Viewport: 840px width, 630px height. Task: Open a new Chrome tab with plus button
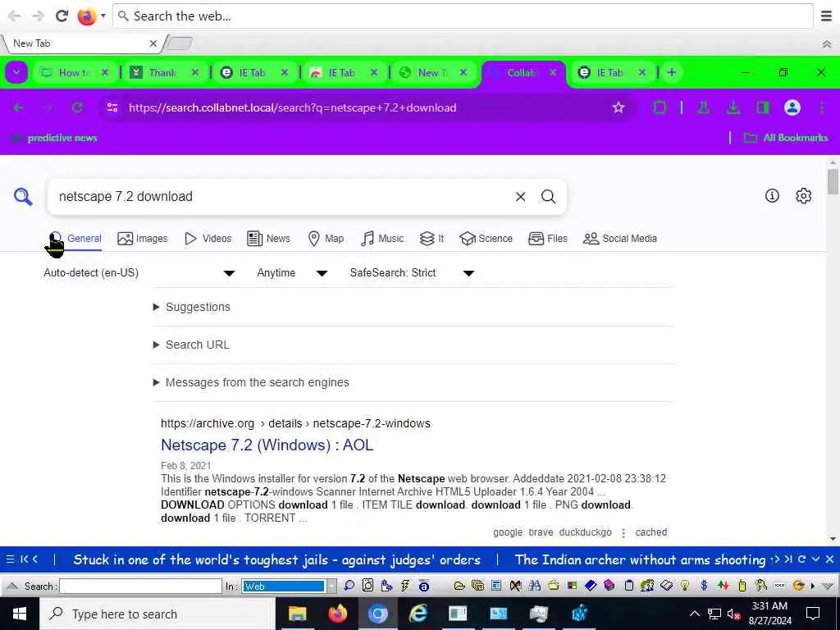(671, 72)
